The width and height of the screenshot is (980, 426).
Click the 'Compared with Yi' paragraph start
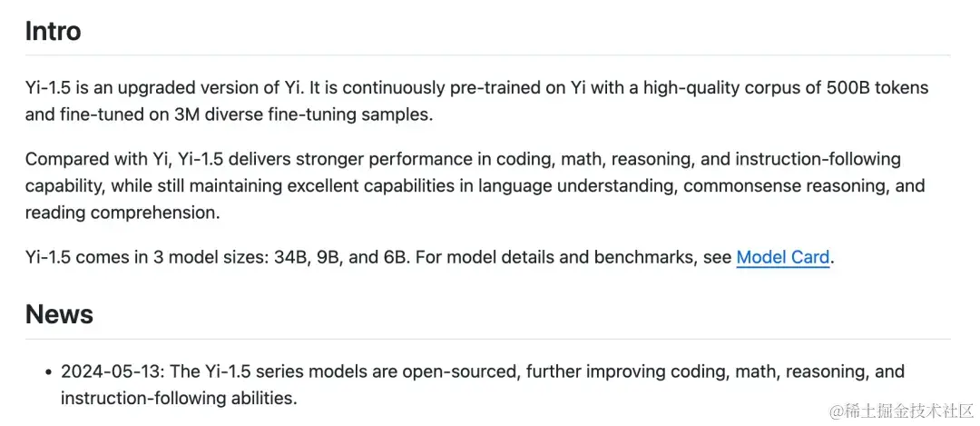tap(84, 159)
